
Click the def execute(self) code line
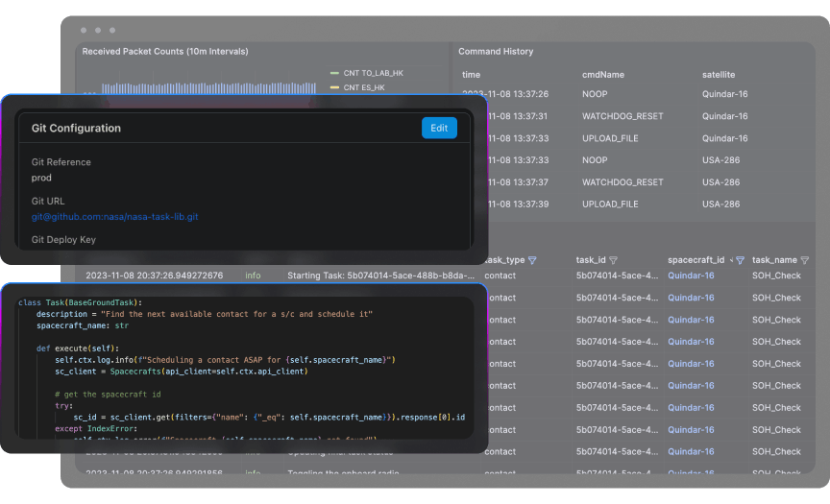[78, 348]
